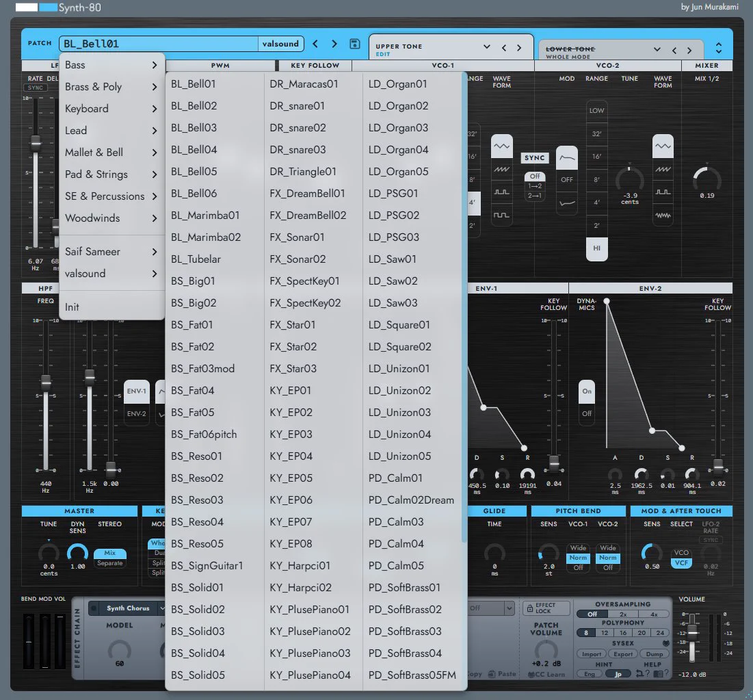Select the BL_Marimba01 patch
The width and height of the screenshot is (753, 700).
[215, 216]
